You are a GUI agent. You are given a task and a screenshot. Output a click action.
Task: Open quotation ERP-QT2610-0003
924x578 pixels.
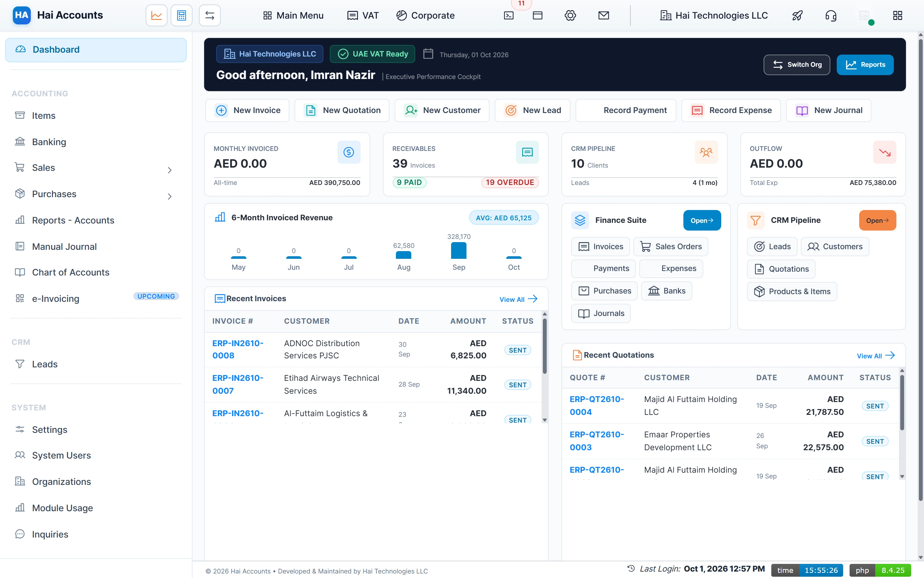coord(596,441)
